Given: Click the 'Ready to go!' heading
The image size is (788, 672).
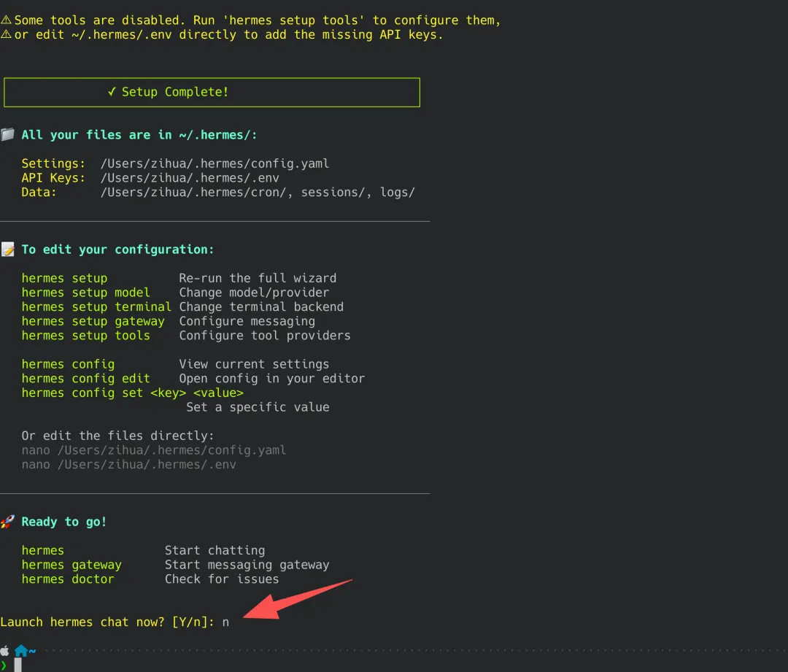Looking at the screenshot, I should (63, 522).
